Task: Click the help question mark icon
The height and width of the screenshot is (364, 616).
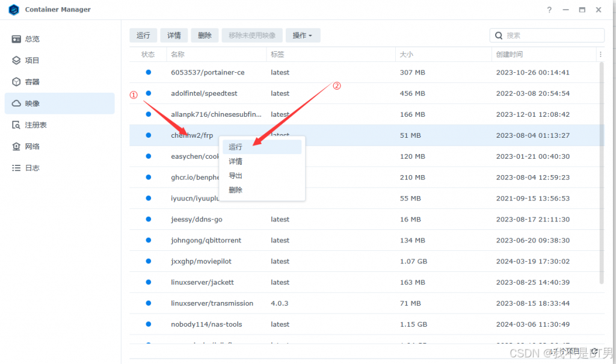Action: tap(549, 10)
